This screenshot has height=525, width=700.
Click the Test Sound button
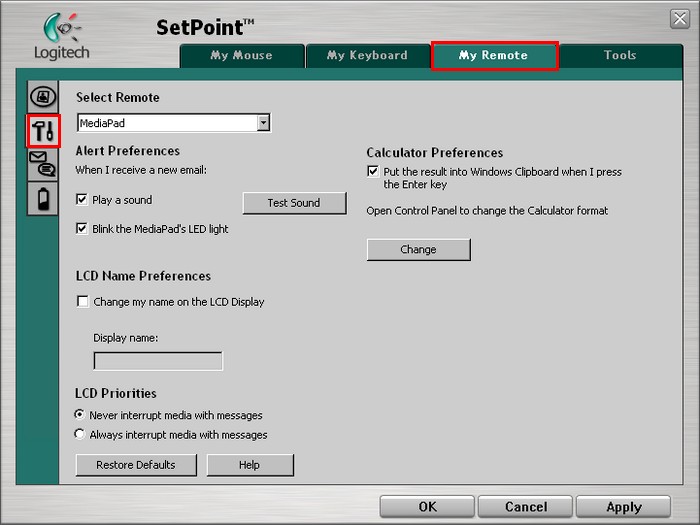[294, 203]
